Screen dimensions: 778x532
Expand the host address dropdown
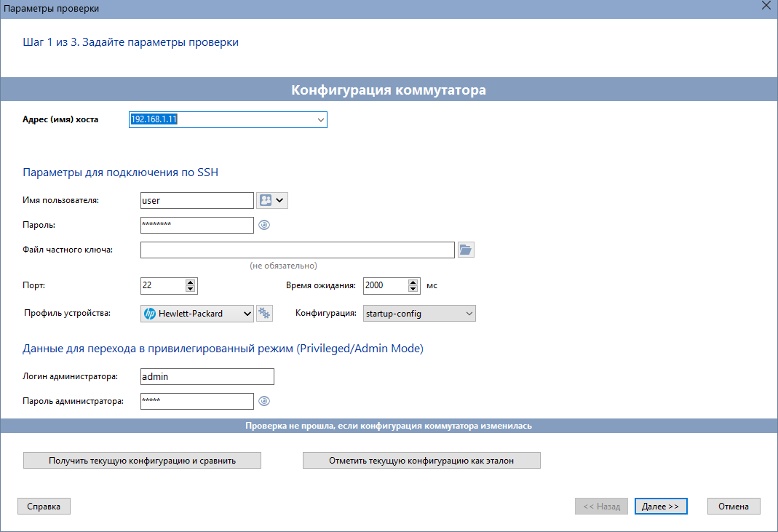pyautogui.click(x=321, y=120)
